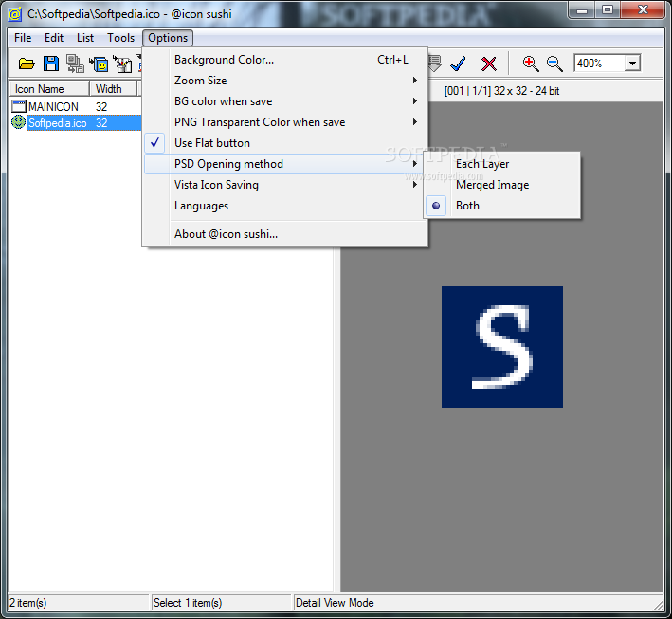
Task: Click the MAINICON row's width value 32
Action: tap(101, 107)
